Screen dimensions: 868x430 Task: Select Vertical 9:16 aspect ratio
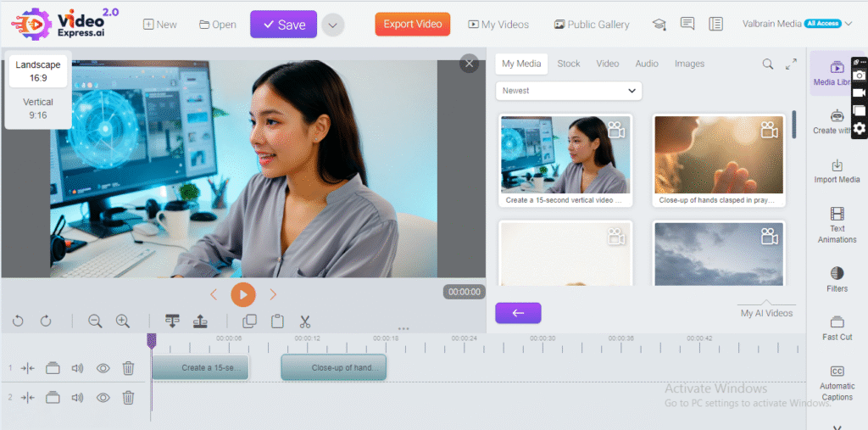[37, 109]
